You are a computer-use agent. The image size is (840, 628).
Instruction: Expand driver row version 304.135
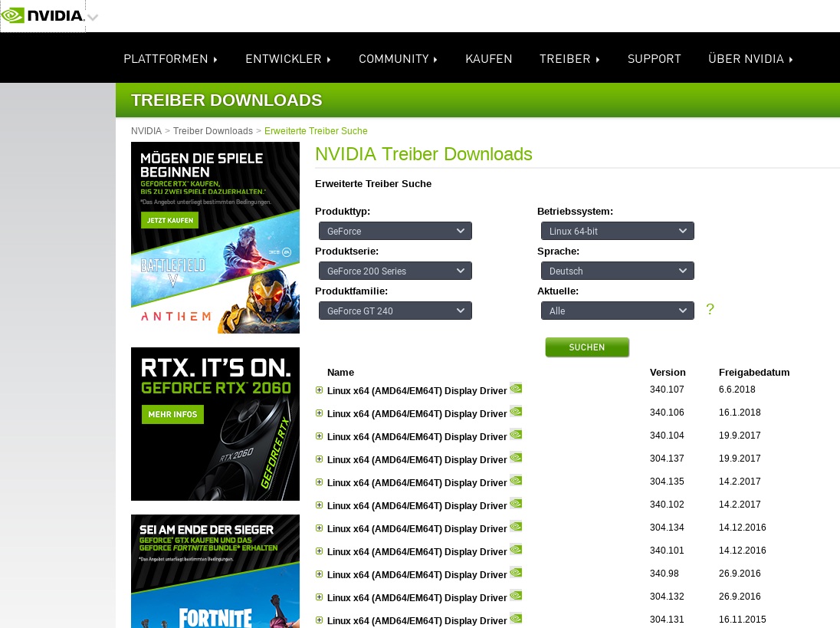coord(320,482)
